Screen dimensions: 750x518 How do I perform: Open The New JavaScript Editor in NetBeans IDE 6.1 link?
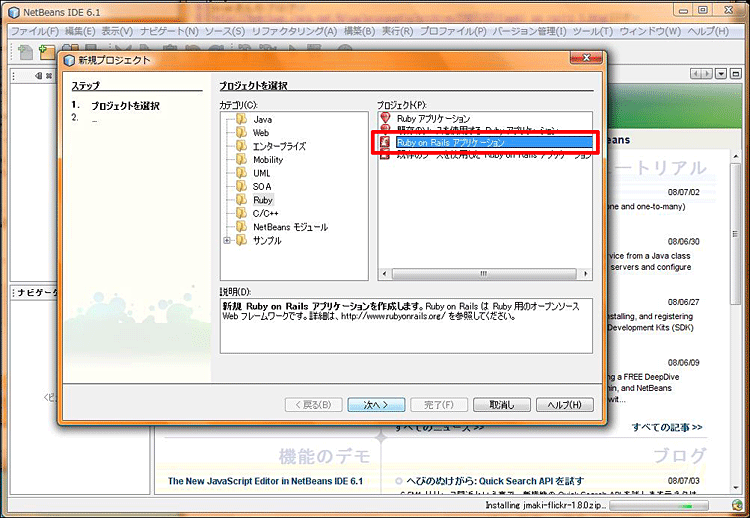tap(265, 481)
